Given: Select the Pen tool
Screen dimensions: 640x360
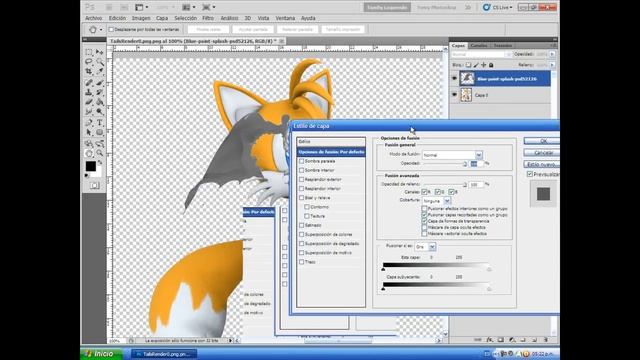Looking at the screenshot, I should click(x=89, y=123).
